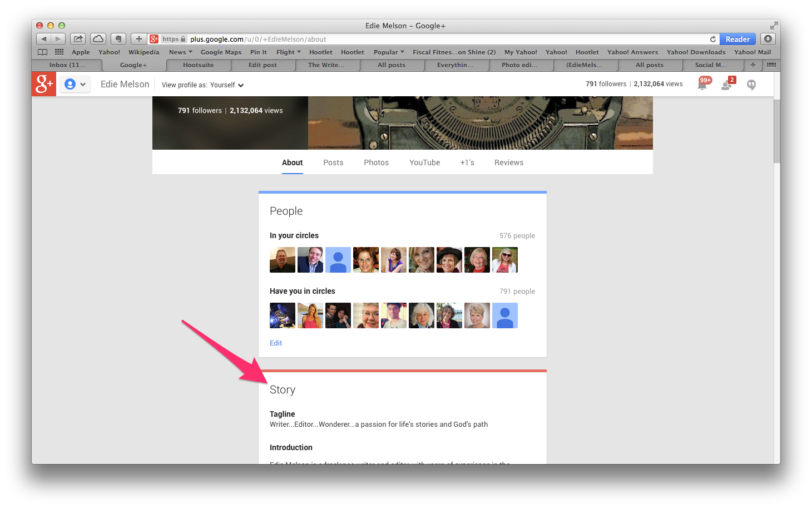
Task: Expand the News bookmarks dropdown
Action: [x=181, y=52]
